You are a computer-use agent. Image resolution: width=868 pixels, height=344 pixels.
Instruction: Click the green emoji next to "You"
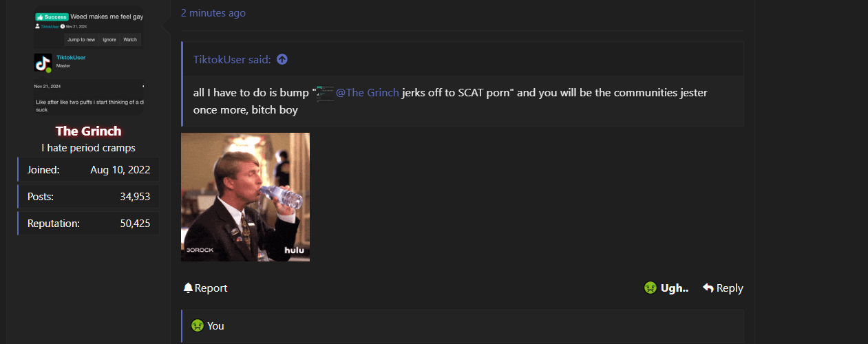pos(198,325)
